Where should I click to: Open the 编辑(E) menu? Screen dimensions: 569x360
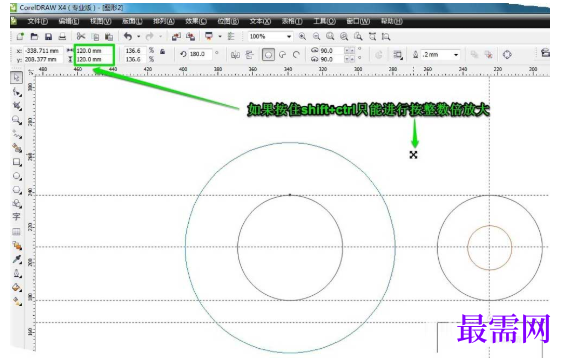(69, 21)
